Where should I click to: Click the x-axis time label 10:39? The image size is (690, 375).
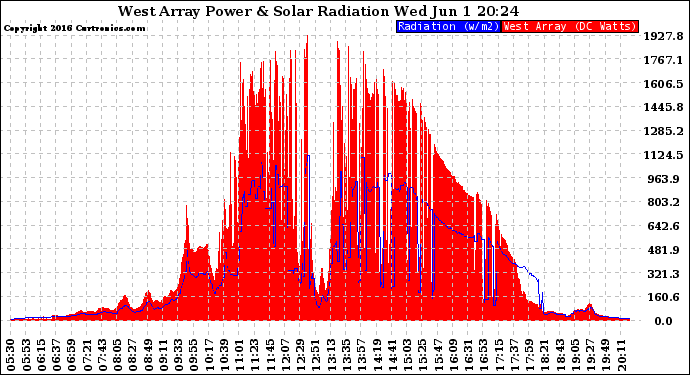224,355
